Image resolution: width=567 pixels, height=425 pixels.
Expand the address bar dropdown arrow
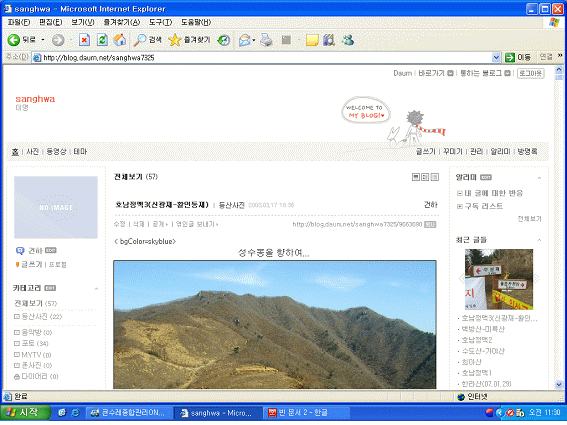point(496,58)
